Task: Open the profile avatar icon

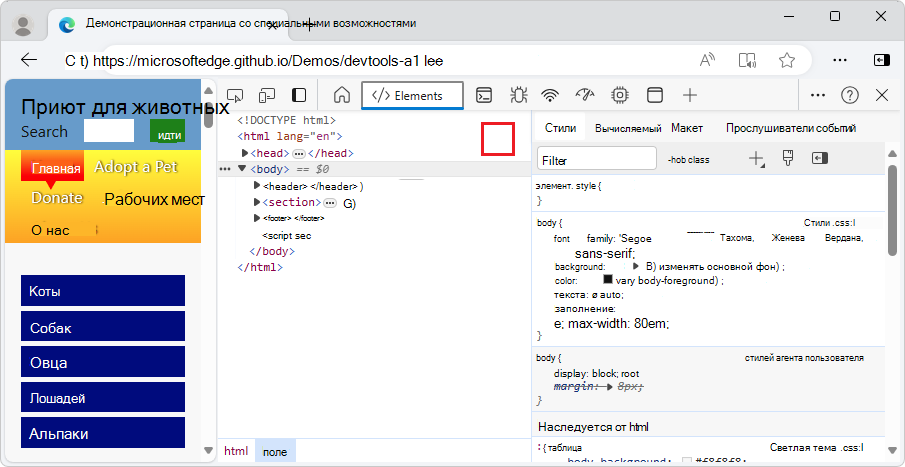Action: pos(23,24)
